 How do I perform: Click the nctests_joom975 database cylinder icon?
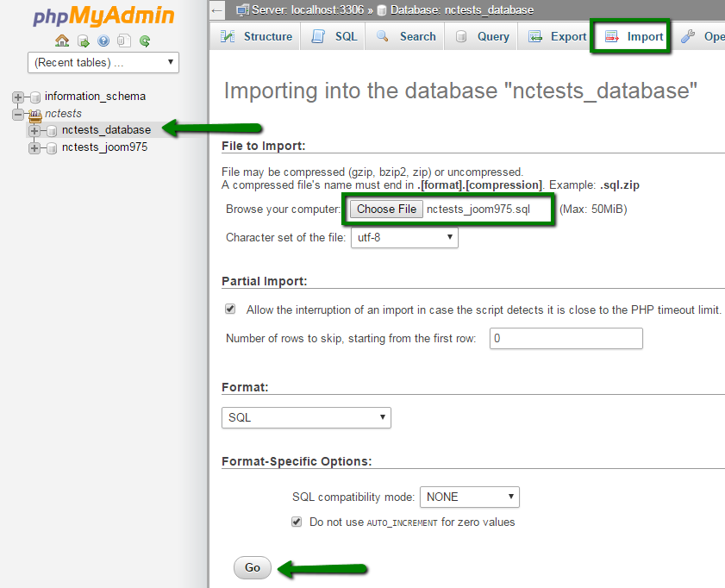53,147
